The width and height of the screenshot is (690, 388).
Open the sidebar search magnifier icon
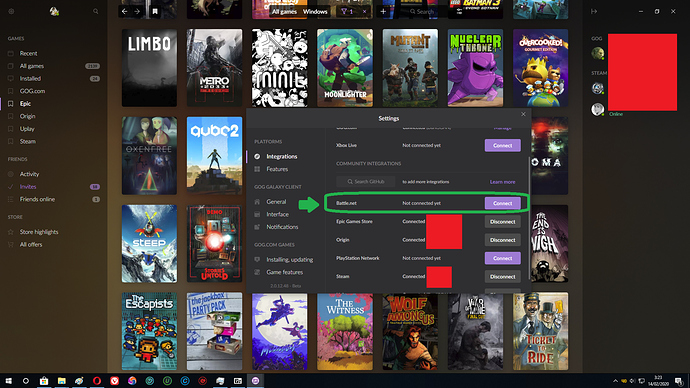click(95, 11)
